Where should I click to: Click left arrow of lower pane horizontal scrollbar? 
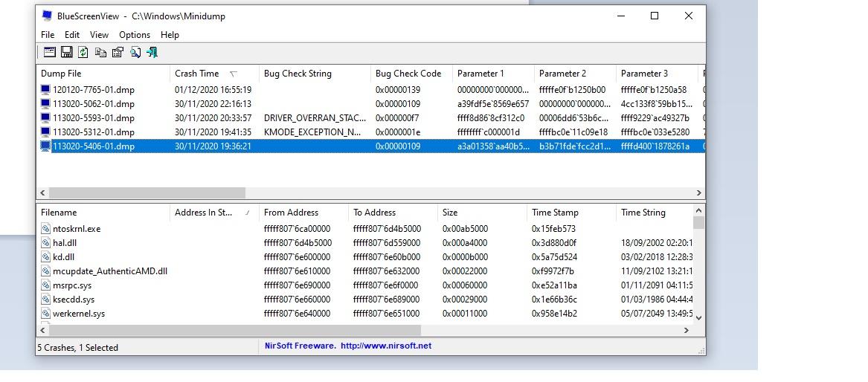[42, 330]
